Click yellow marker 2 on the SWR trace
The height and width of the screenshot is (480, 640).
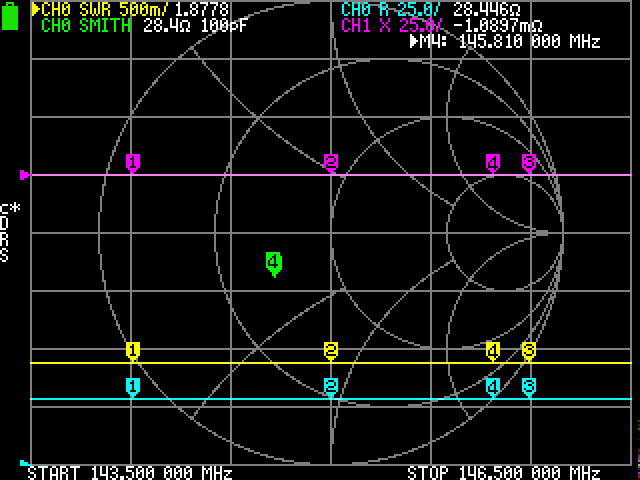[331, 350]
